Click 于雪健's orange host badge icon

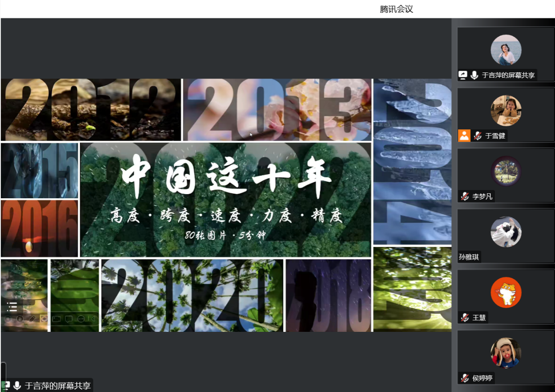pyautogui.click(x=464, y=136)
